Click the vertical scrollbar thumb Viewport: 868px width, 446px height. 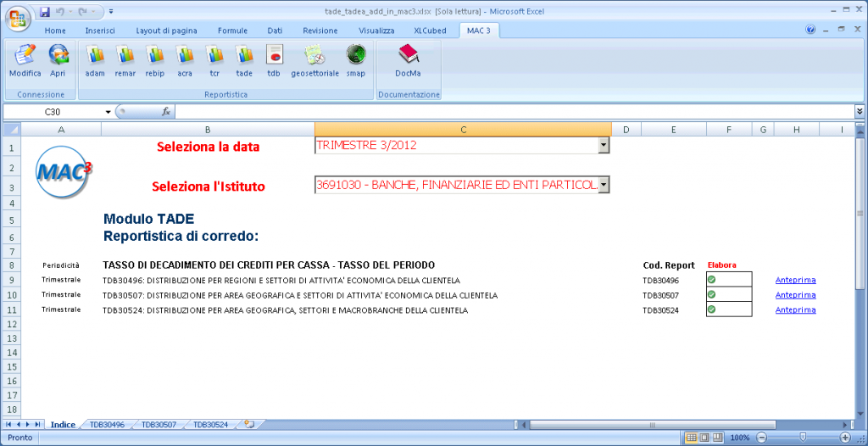pyautogui.click(x=860, y=214)
